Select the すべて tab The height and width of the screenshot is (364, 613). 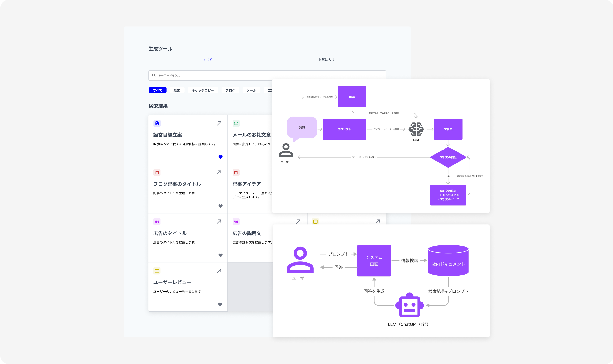208,60
